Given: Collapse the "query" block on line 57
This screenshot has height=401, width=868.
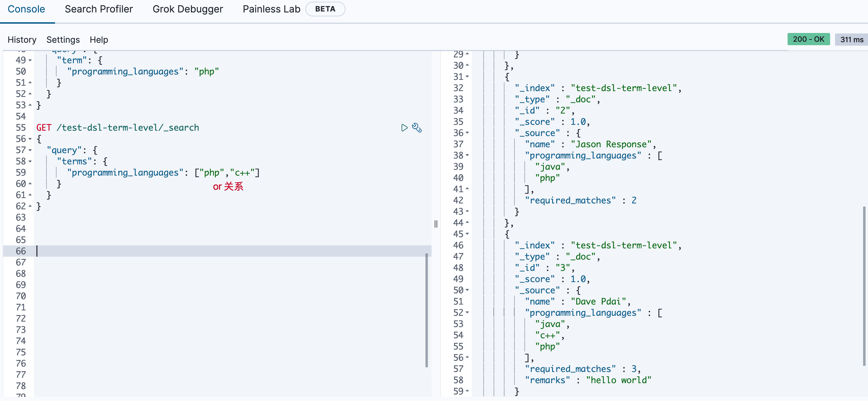Looking at the screenshot, I should (x=30, y=150).
